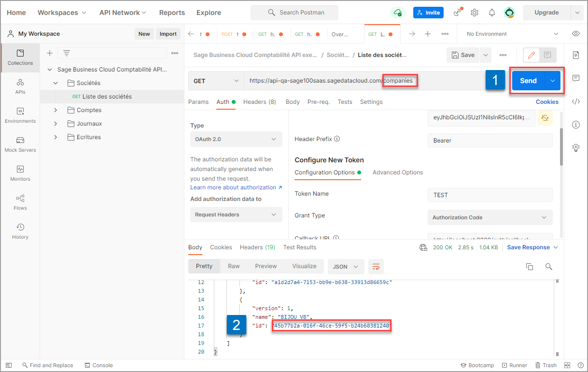Click the token sync icon
Screen dimensions: 588x372
tap(545, 118)
